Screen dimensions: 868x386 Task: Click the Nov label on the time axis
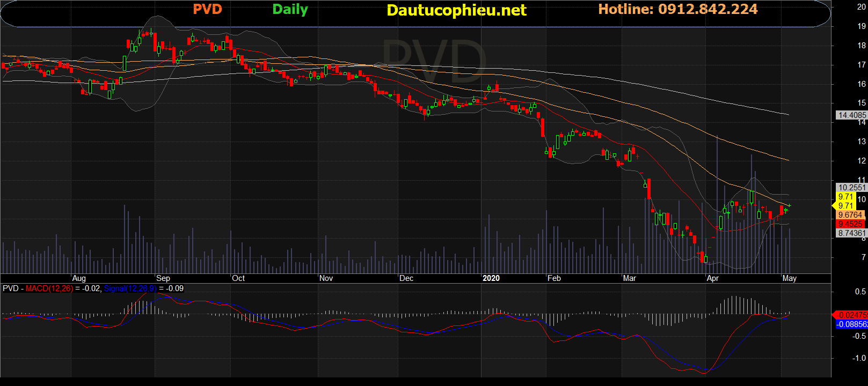pyautogui.click(x=326, y=278)
